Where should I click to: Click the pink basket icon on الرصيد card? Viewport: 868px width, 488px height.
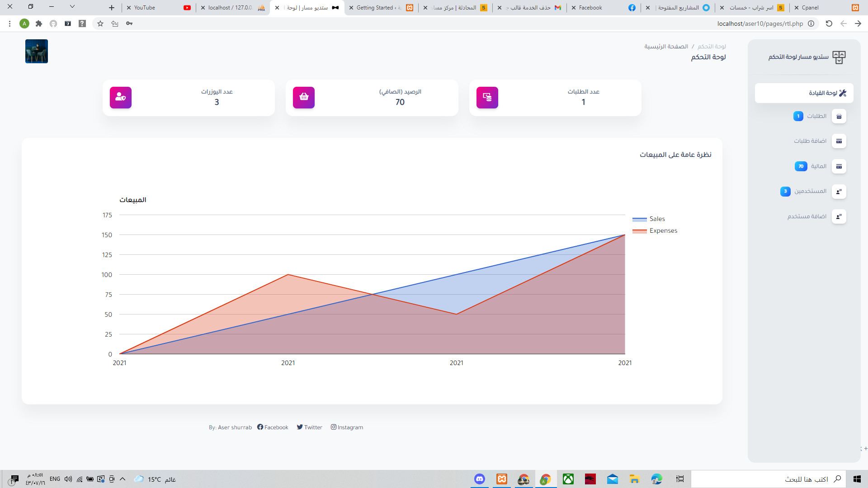pos(303,97)
